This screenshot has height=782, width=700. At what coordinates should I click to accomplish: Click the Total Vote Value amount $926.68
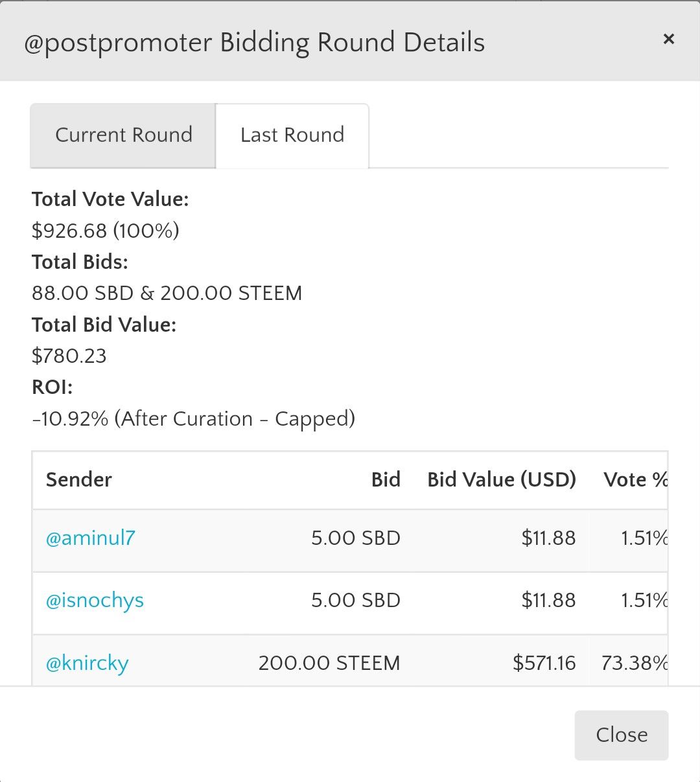click(x=70, y=231)
